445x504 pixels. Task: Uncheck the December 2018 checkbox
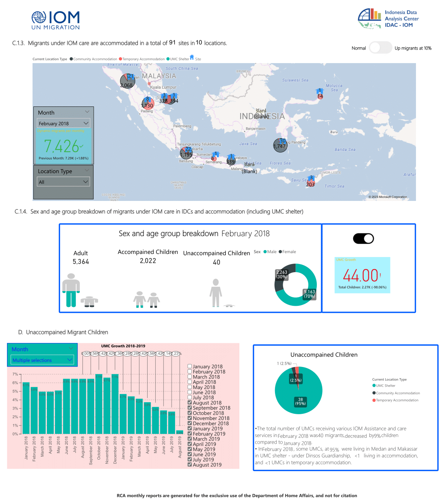click(190, 423)
